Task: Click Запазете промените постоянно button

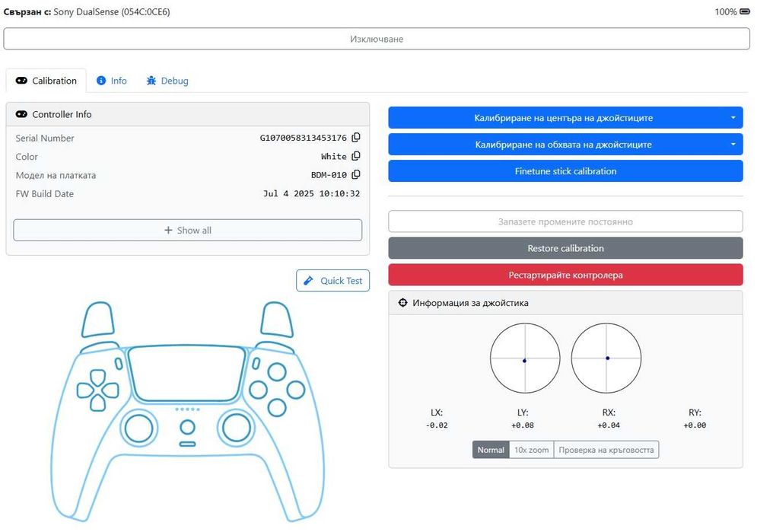Action: pos(565,221)
